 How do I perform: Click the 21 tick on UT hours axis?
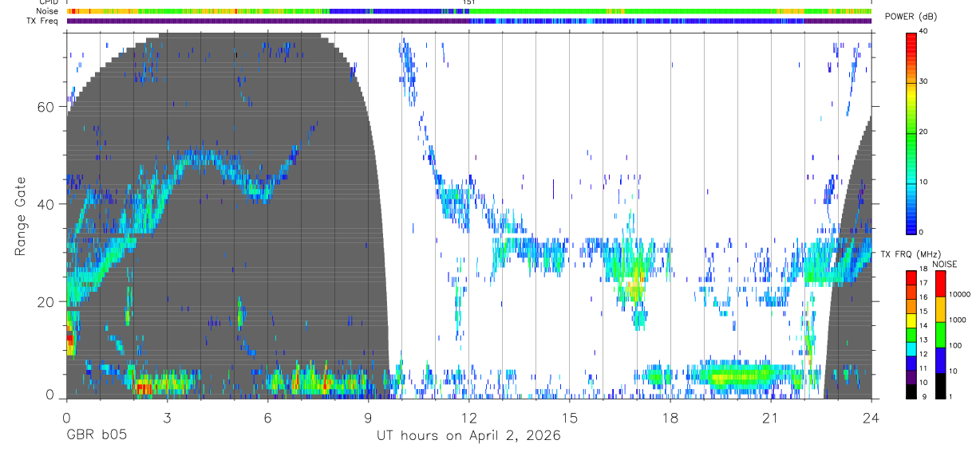(x=771, y=418)
